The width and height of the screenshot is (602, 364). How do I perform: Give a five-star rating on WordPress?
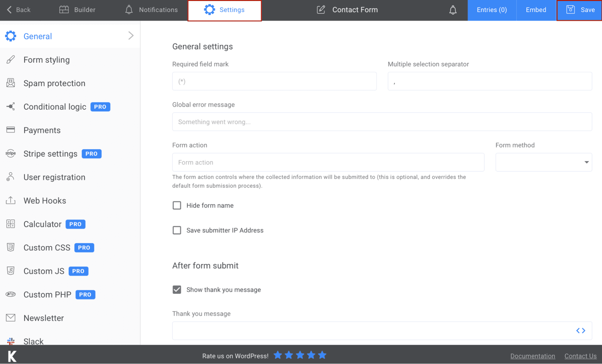coord(322,355)
